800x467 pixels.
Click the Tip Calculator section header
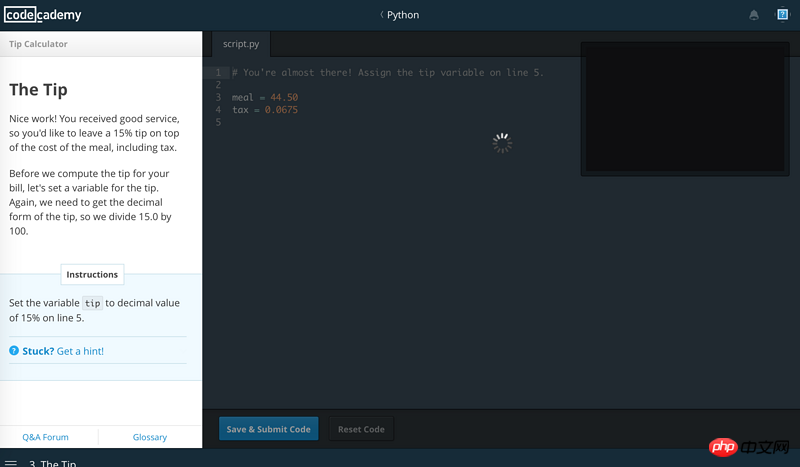point(38,44)
